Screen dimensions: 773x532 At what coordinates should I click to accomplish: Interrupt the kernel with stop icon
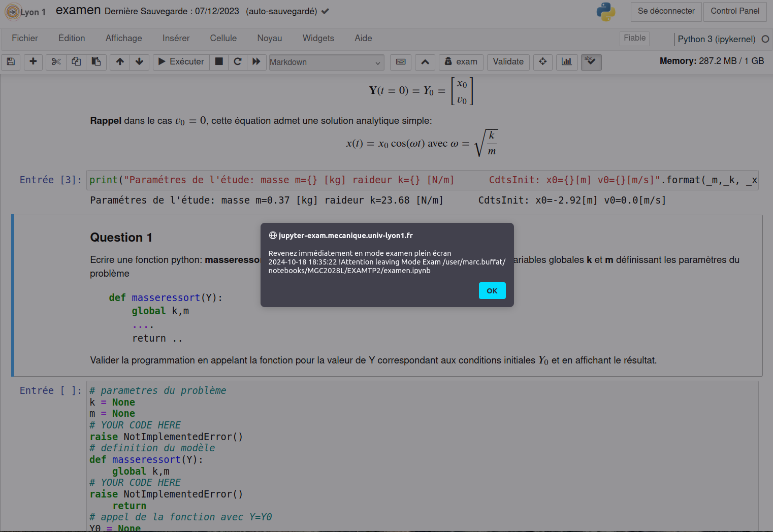(x=219, y=62)
